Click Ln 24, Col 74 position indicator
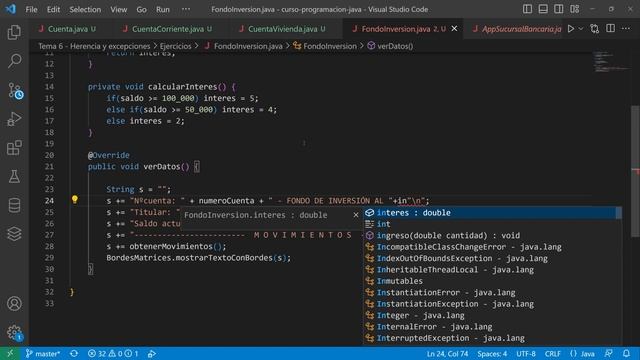640x360 pixels. 447,353
